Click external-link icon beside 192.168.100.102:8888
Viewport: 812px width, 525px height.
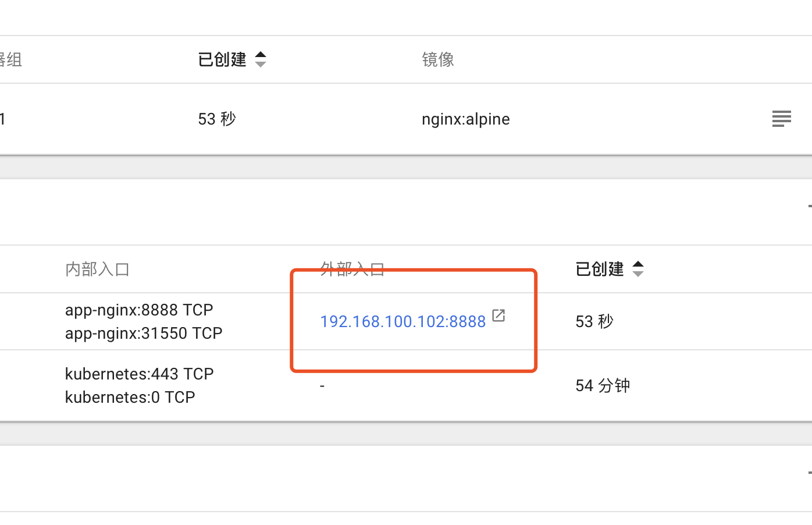(498, 315)
